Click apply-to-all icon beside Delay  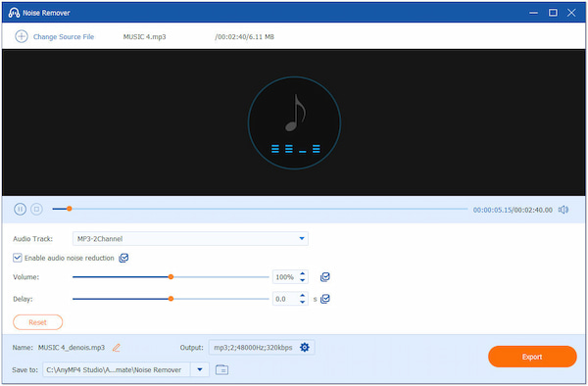(325, 299)
